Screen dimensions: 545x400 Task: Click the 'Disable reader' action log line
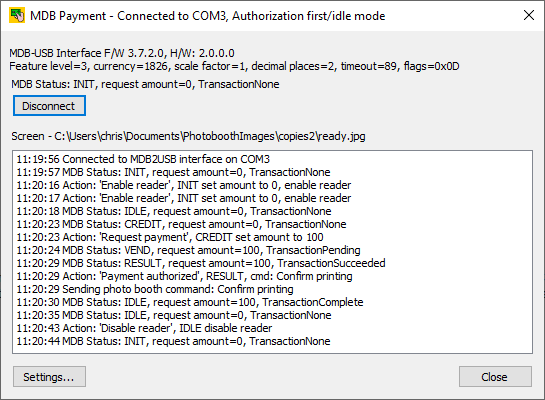[x=144, y=328]
